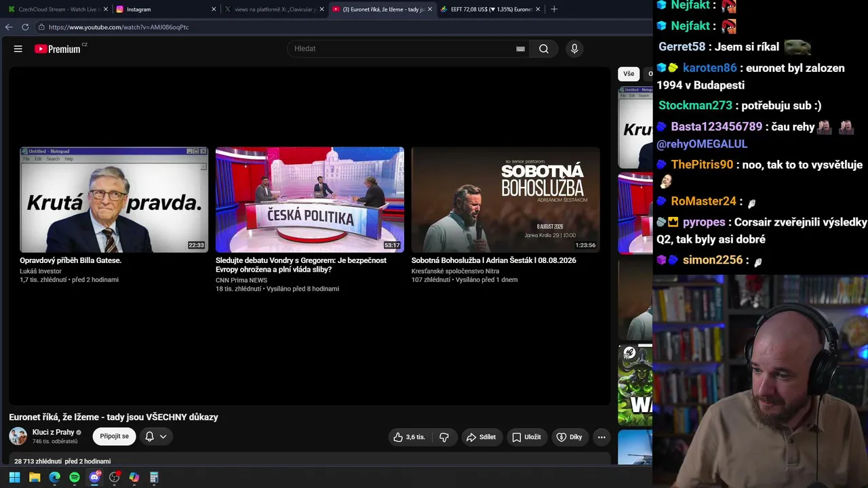Viewport: 868px width, 488px height.
Task: Open the Sobotná Bohoslužba Adrian Šesták title
Action: [x=494, y=260]
